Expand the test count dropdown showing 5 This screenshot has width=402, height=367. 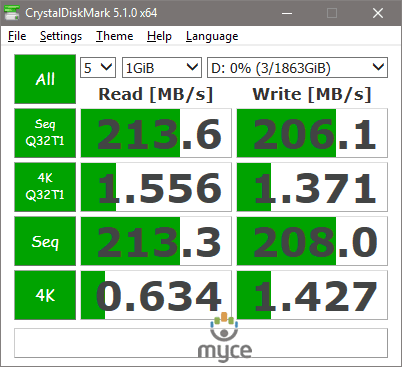click(98, 68)
